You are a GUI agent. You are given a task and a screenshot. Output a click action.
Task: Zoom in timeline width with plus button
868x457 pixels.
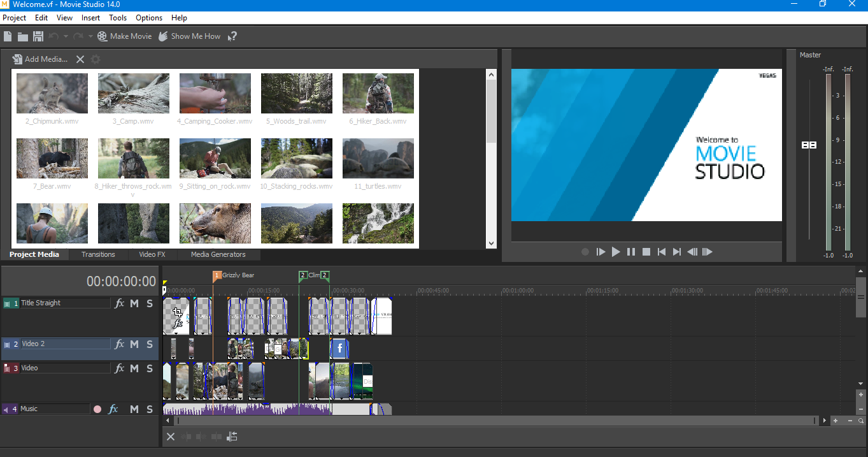pos(836,421)
